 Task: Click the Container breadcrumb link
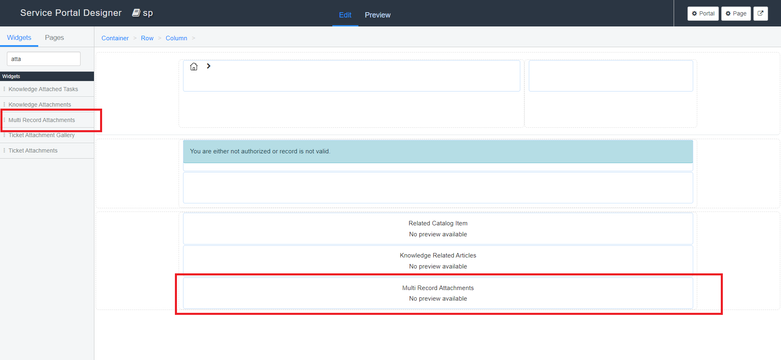pos(115,38)
